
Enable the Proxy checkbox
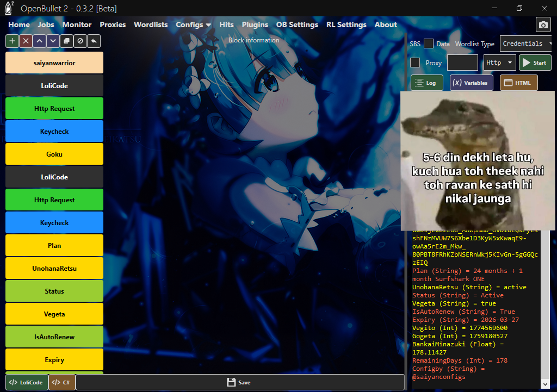click(x=415, y=63)
